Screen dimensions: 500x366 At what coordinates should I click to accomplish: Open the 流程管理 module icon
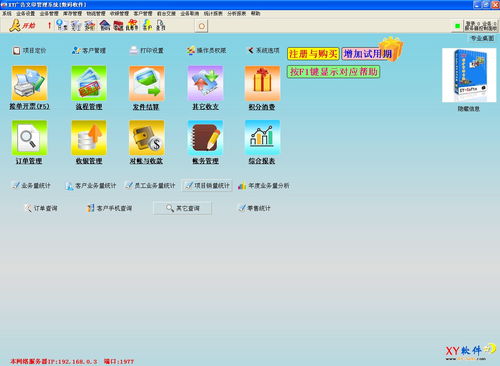point(89,83)
